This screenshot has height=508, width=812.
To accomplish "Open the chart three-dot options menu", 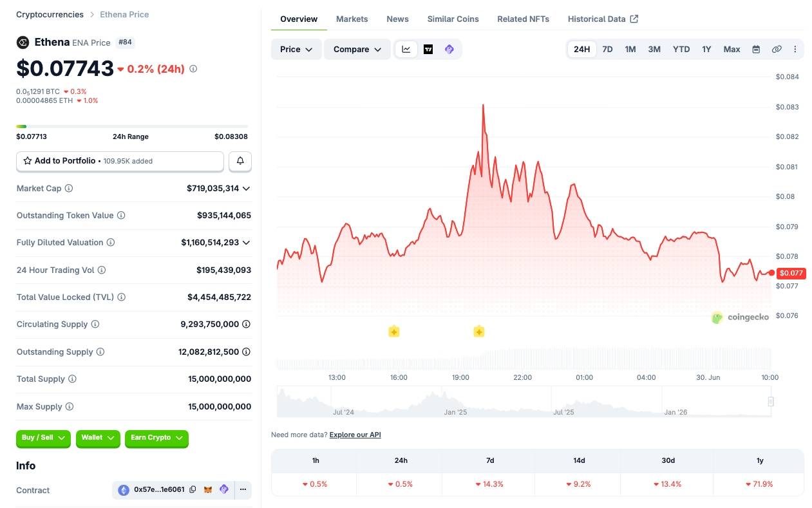I will pyautogui.click(x=795, y=50).
